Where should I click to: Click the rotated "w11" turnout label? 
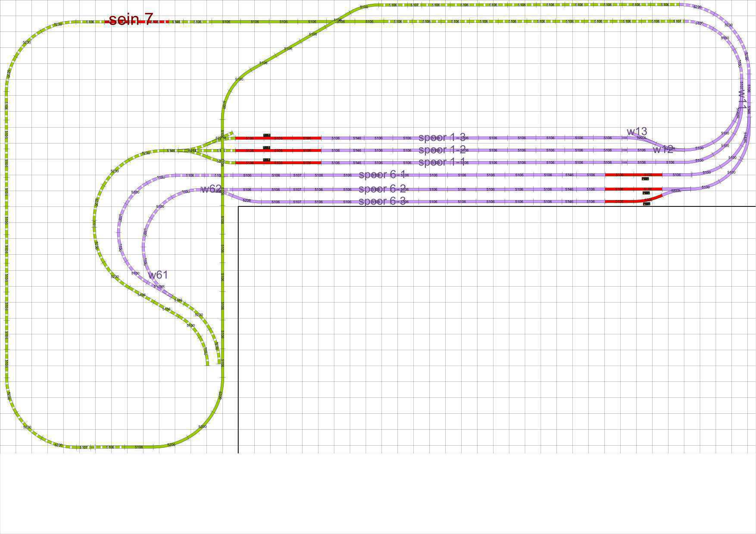[x=742, y=99]
